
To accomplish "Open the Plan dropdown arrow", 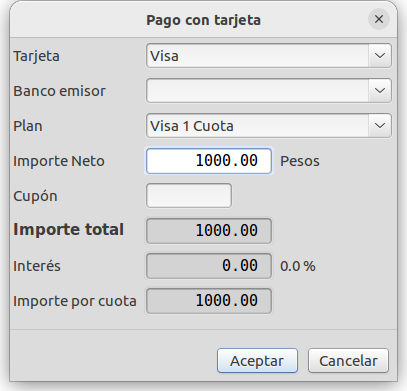I will point(380,126).
